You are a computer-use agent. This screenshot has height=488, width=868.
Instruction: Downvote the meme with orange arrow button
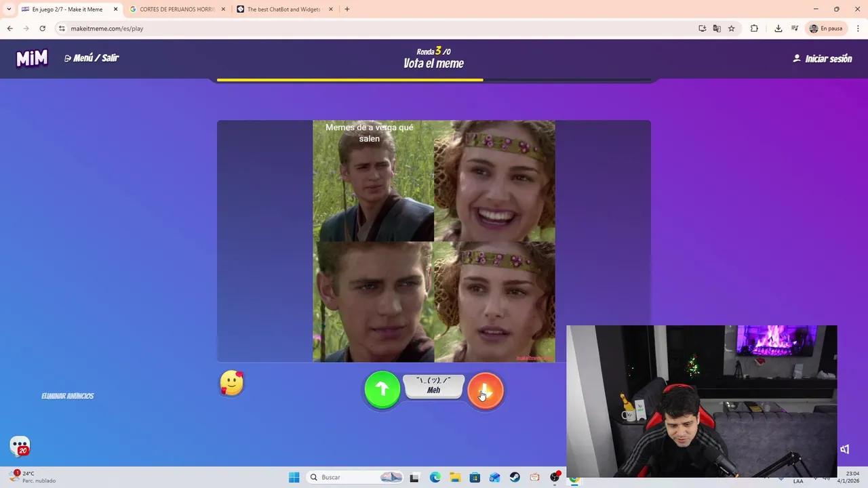click(x=486, y=390)
